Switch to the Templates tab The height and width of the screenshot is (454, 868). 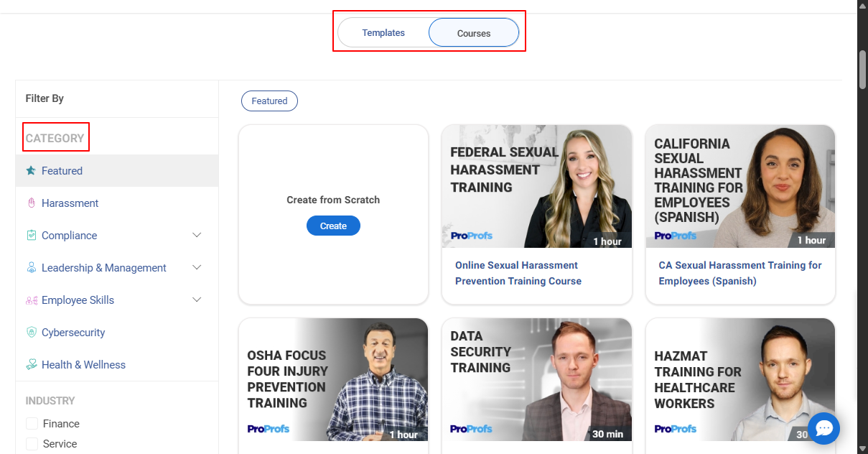[x=383, y=32]
